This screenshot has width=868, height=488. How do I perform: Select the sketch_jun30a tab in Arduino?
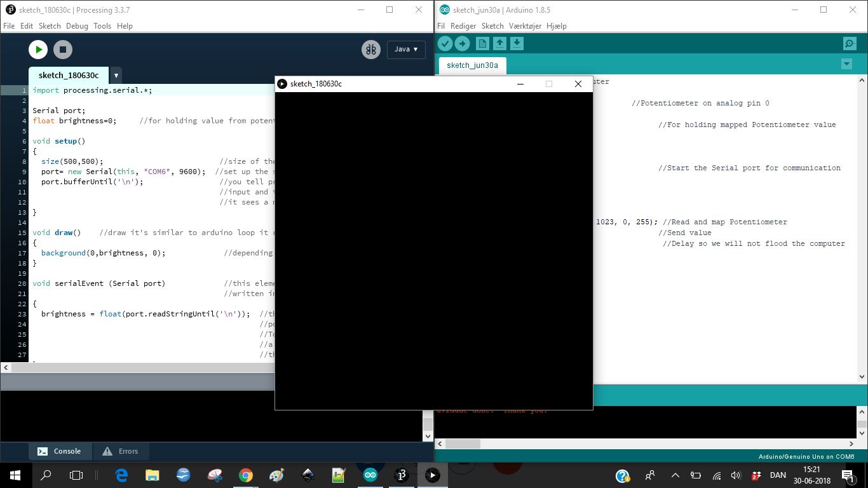[x=472, y=65]
